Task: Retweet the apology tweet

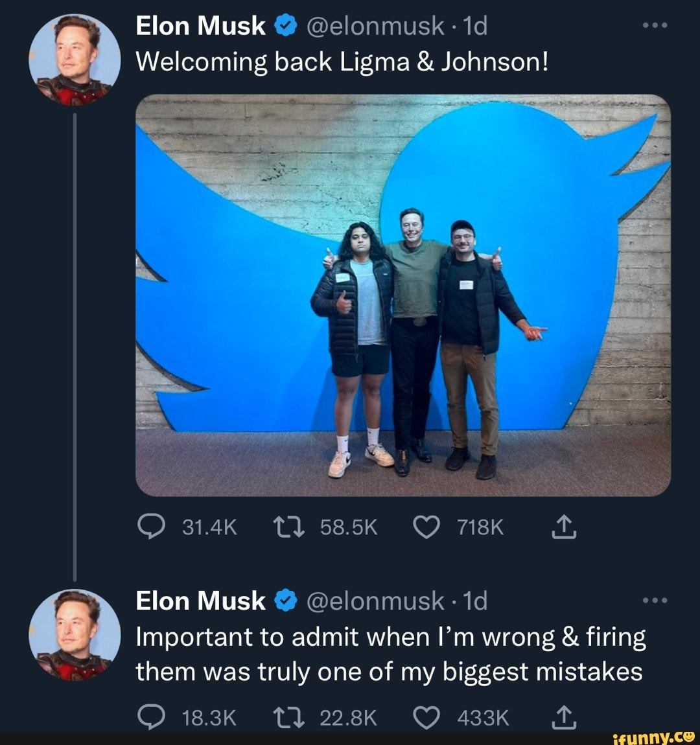Action: 287,717
